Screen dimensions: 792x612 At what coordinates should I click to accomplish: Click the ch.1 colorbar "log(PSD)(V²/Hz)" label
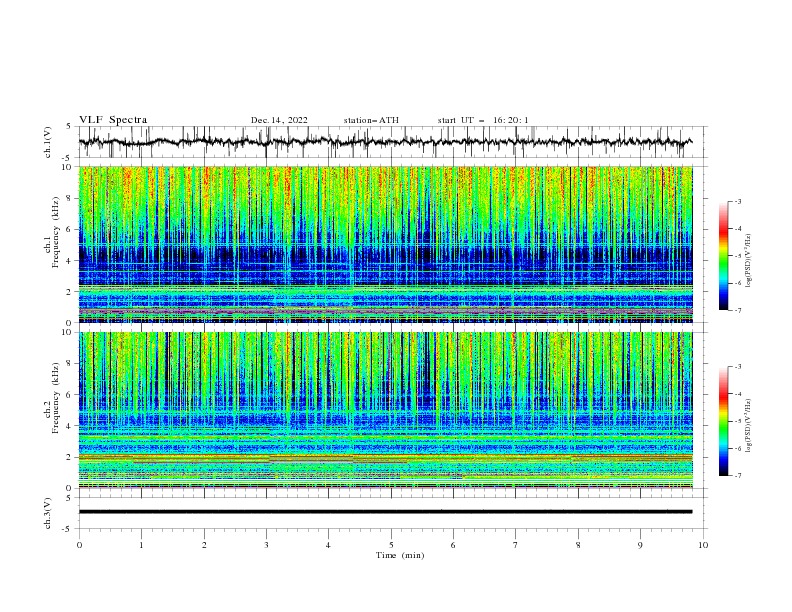pos(749,261)
